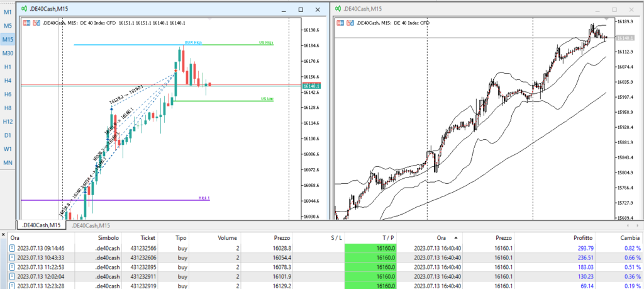644x289 pixels.
Task: Sort by the T / P column header
Action: pos(371,238)
